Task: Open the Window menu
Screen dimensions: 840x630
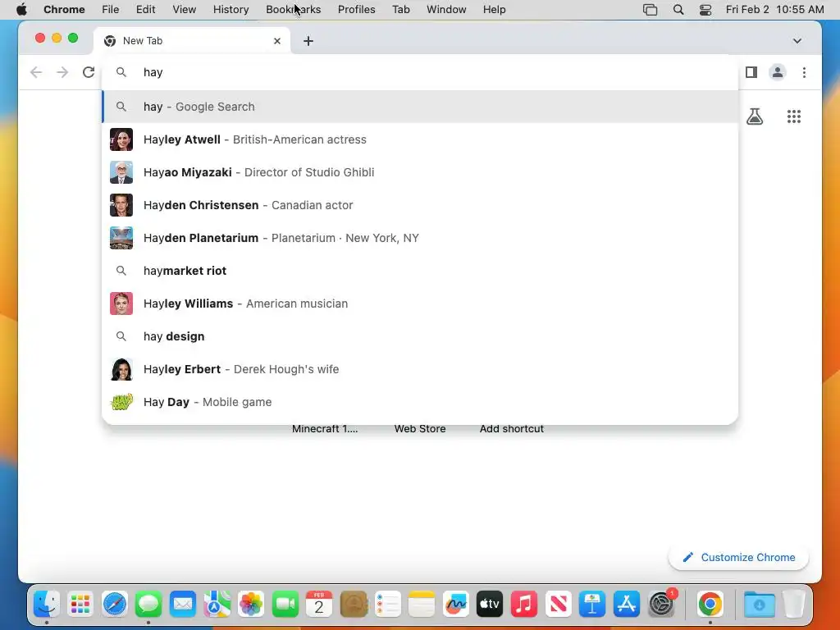Action: tap(446, 10)
